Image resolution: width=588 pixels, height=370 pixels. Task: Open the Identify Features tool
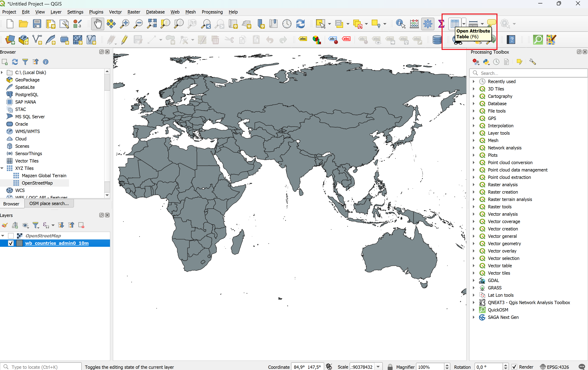click(400, 24)
